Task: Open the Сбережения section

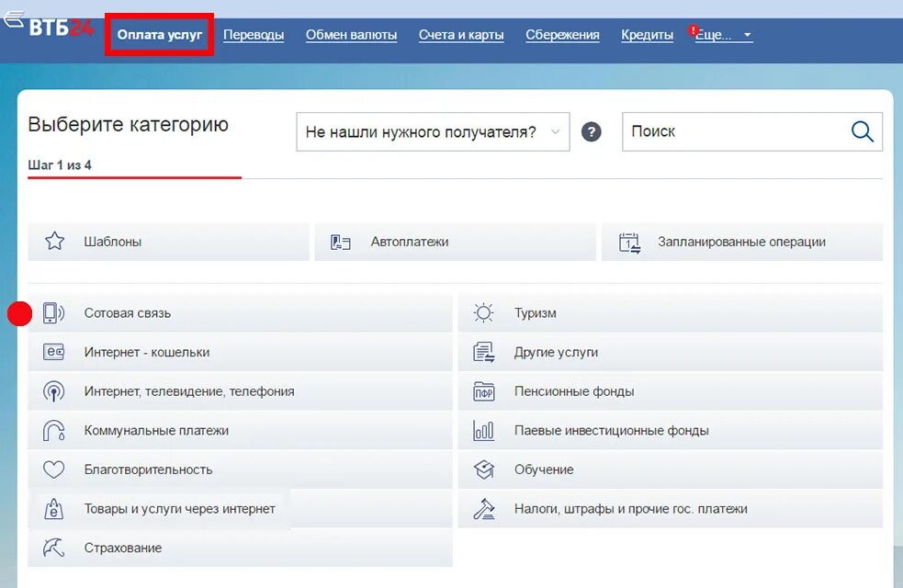Action: click(x=561, y=34)
